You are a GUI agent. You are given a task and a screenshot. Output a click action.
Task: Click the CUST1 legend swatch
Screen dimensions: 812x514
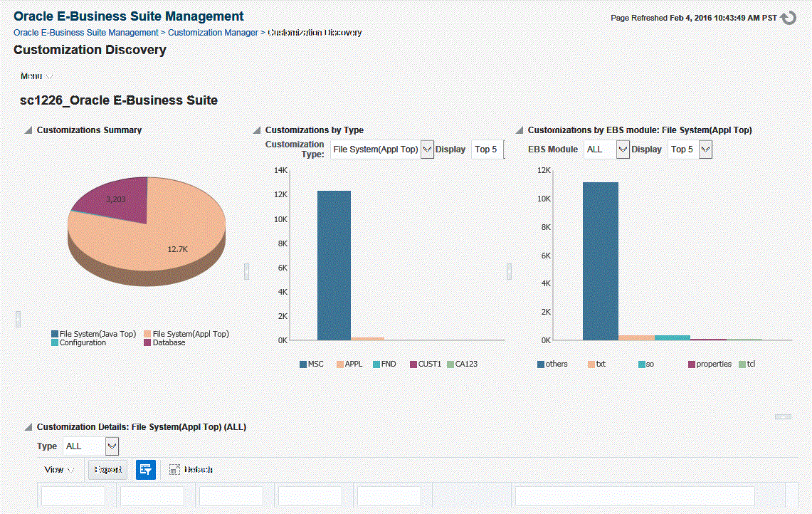click(413, 364)
